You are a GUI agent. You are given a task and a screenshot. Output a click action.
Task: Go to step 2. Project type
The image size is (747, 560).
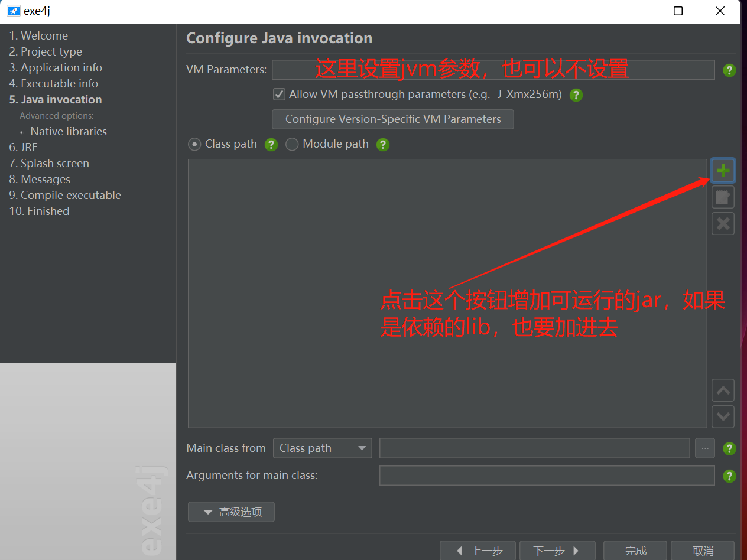46,51
